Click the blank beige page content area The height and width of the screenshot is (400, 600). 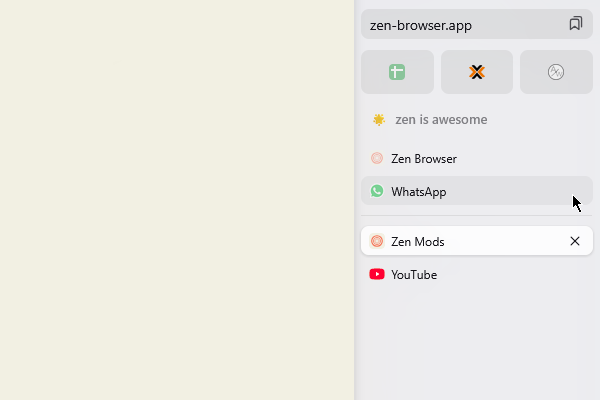(177, 200)
